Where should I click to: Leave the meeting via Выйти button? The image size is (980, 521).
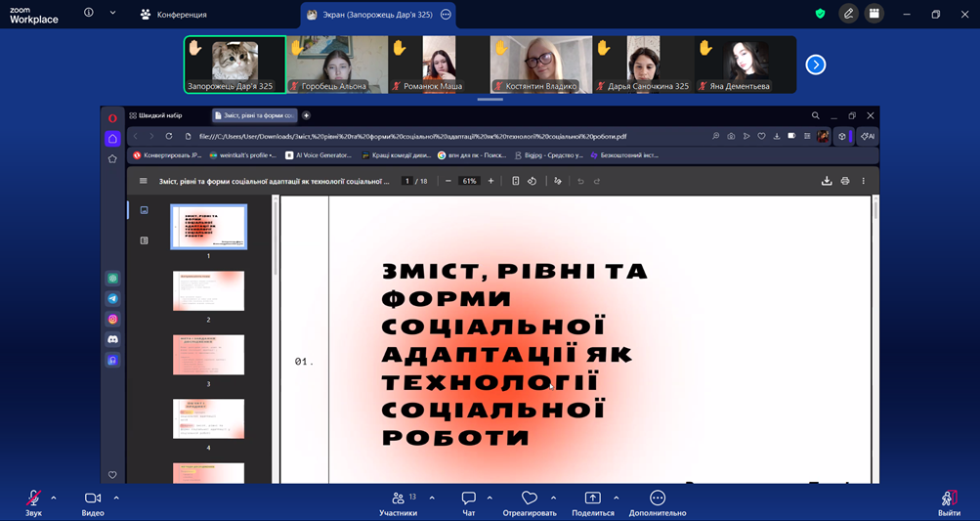tap(948, 499)
